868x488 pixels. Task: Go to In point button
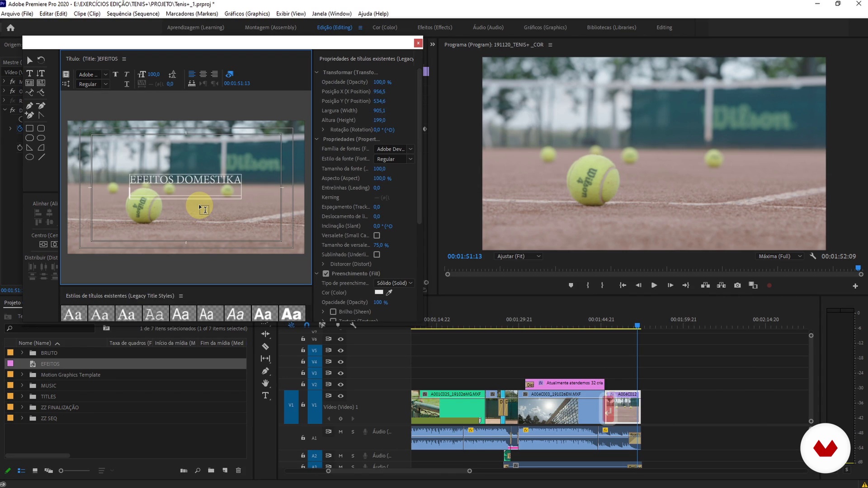(623, 286)
